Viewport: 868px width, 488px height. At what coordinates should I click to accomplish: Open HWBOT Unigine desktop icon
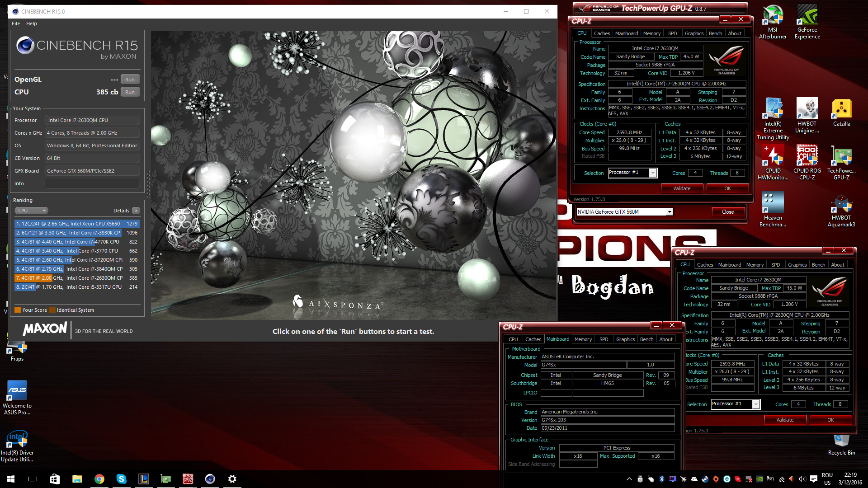click(807, 116)
